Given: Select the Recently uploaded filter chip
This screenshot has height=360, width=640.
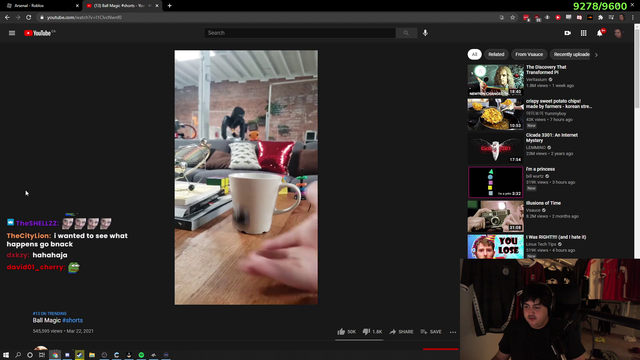Looking at the screenshot, I should [571, 54].
